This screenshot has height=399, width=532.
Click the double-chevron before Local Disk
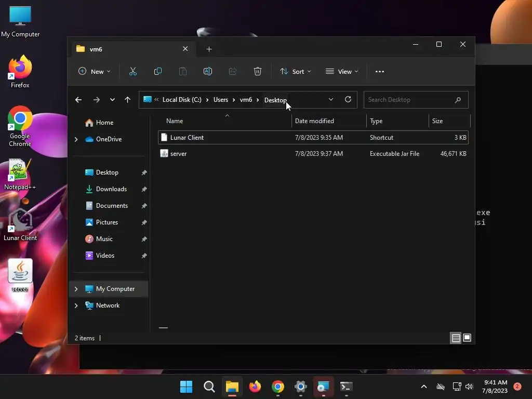tap(156, 99)
